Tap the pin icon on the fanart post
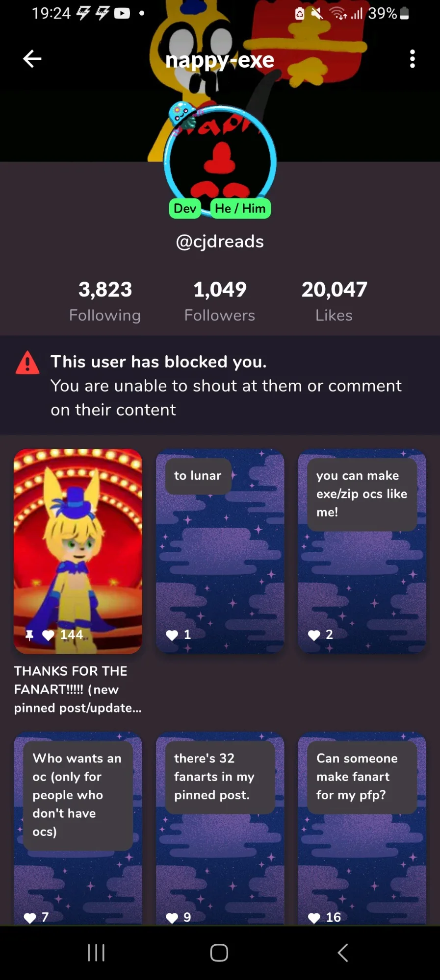 [x=29, y=636]
